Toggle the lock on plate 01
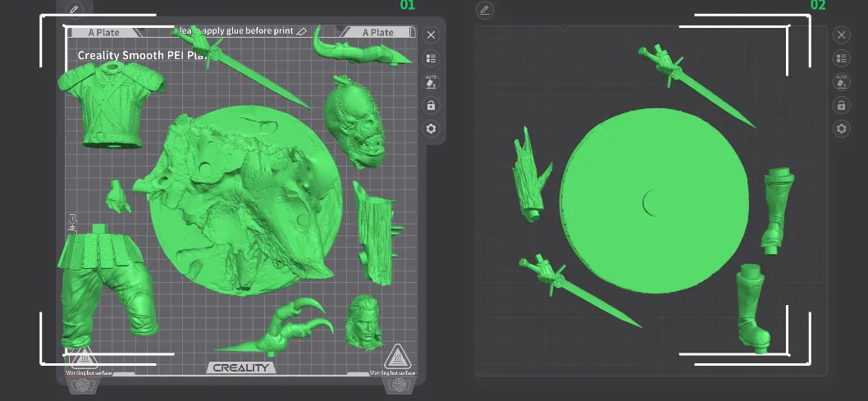This screenshot has width=868, height=401. (432, 106)
